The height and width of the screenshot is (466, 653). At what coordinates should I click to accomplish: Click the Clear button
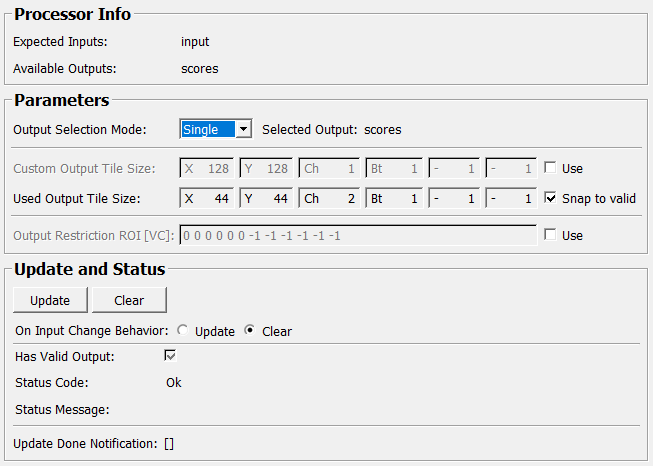[129, 300]
